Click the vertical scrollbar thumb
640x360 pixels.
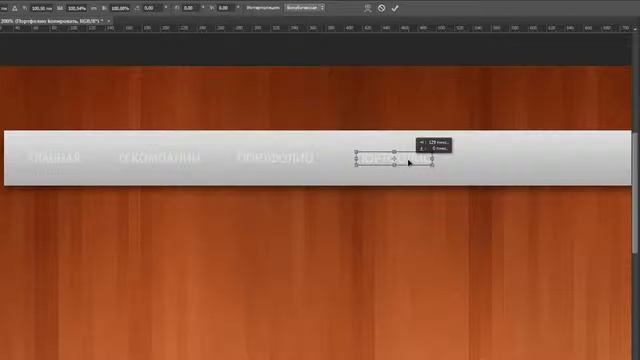635,193
